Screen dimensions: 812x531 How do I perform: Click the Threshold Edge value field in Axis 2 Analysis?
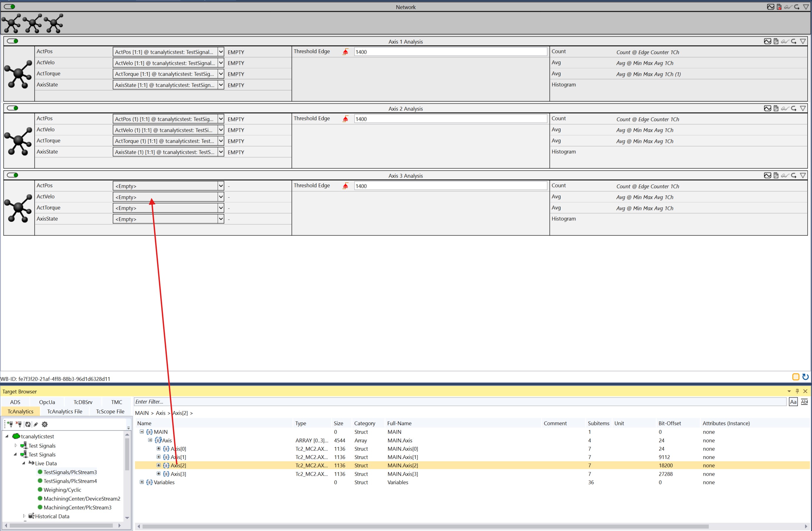tap(450, 119)
